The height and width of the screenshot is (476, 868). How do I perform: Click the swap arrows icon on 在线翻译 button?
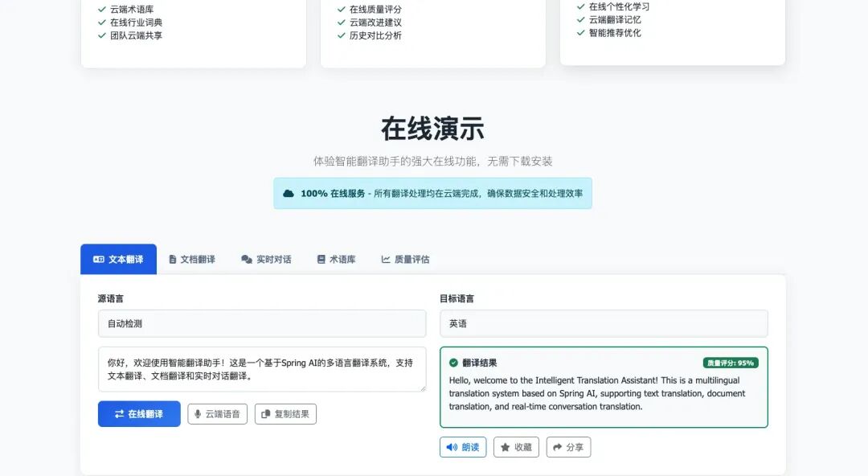pyautogui.click(x=119, y=414)
